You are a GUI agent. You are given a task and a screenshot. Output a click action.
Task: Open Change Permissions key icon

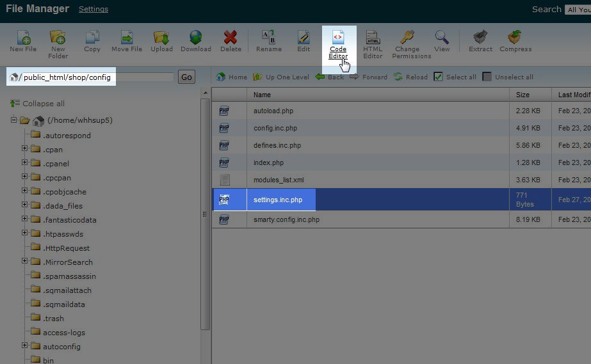[407, 38]
